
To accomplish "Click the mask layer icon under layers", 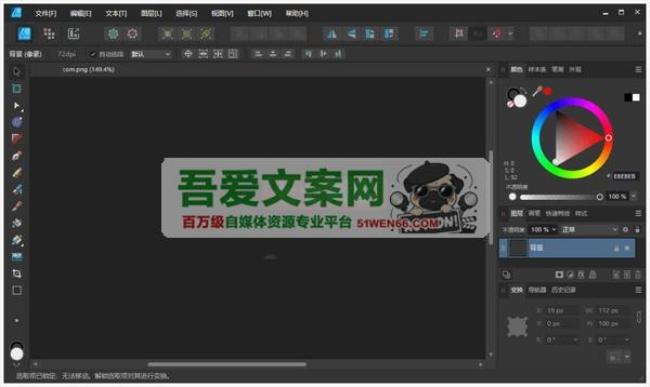I will (559, 274).
